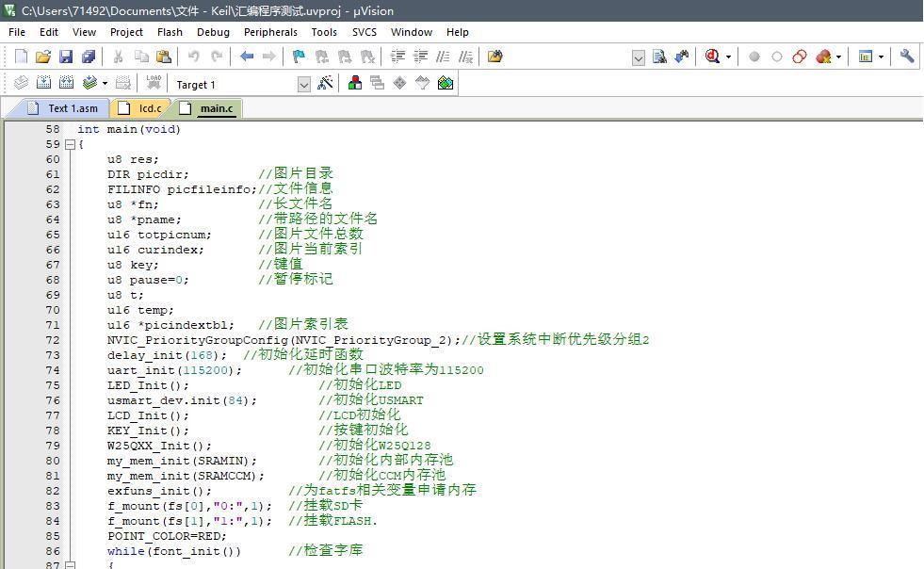Navigate forwards with the right arrow

tap(268, 57)
